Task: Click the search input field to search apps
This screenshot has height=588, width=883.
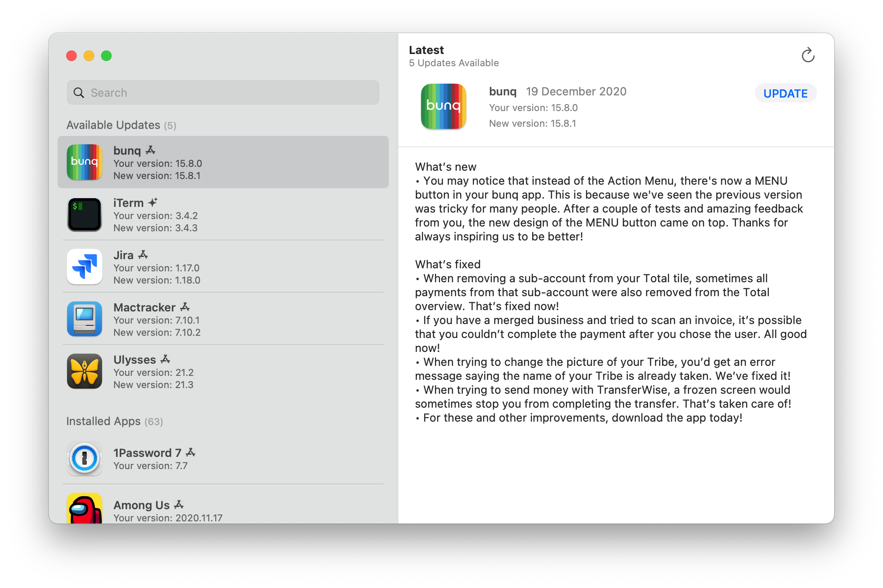Action: click(x=223, y=92)
